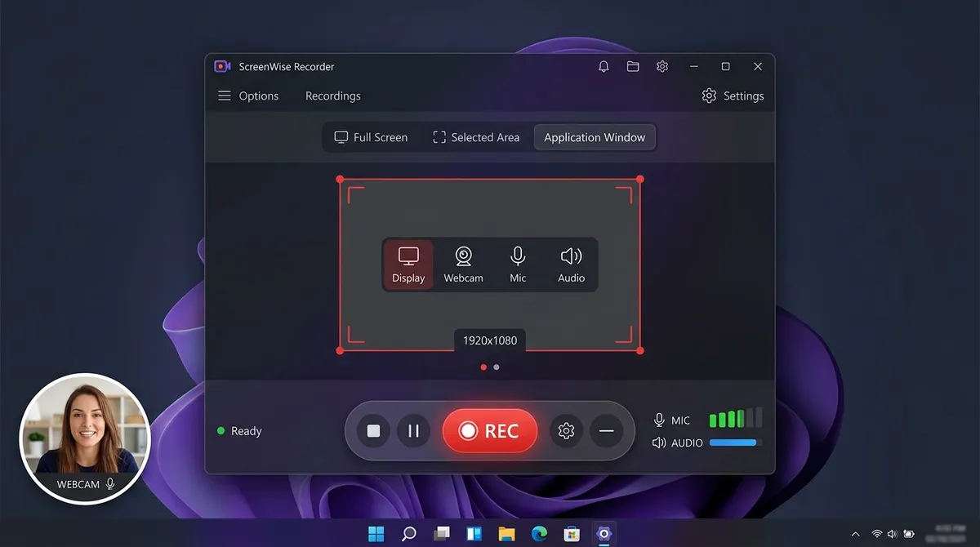Start recording with the REC button
The width and height of the screenshot is (980, 547).
[490, 431]
